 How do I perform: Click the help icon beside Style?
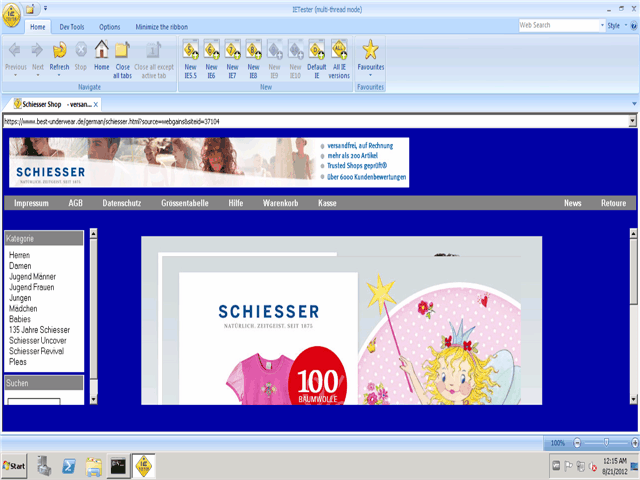[634, 26]
